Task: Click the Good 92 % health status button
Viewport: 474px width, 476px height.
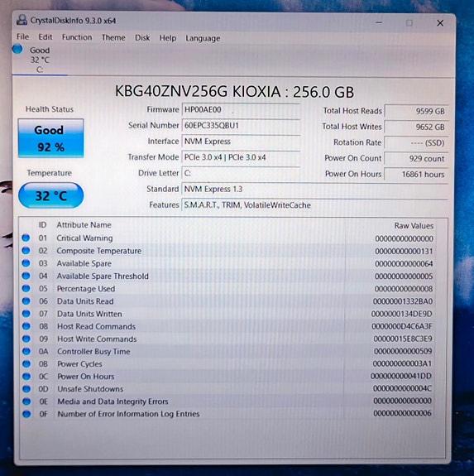Action: [x=50, y=138]
